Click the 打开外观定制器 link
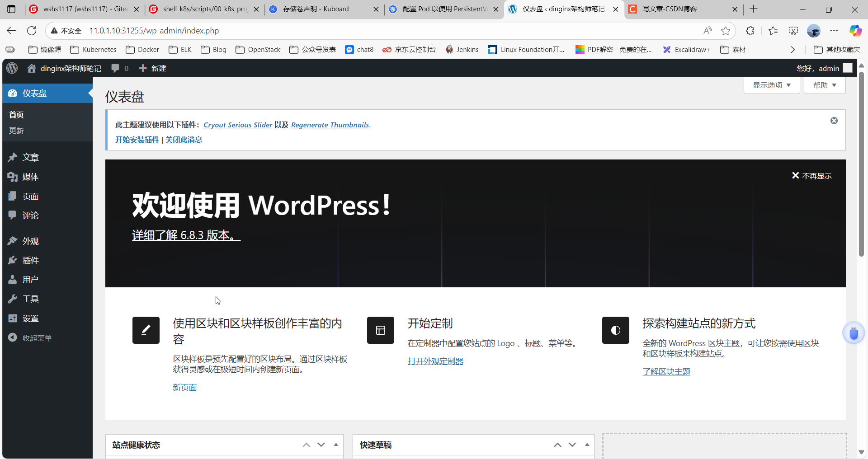This screenshot has height=459, width=868. (x=435, y=361)
